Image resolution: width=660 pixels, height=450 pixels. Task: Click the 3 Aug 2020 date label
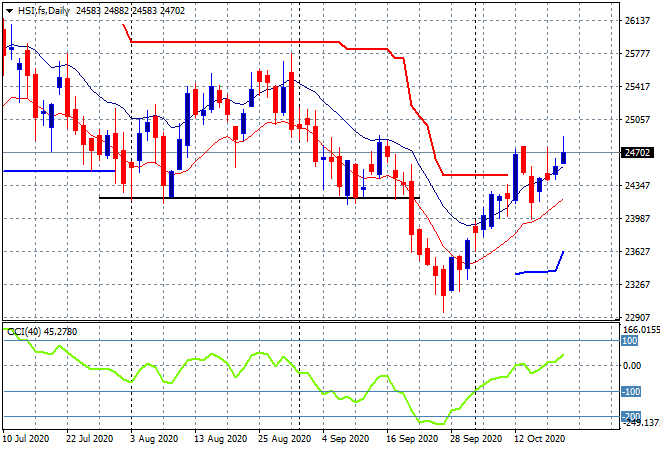point(154,439)
